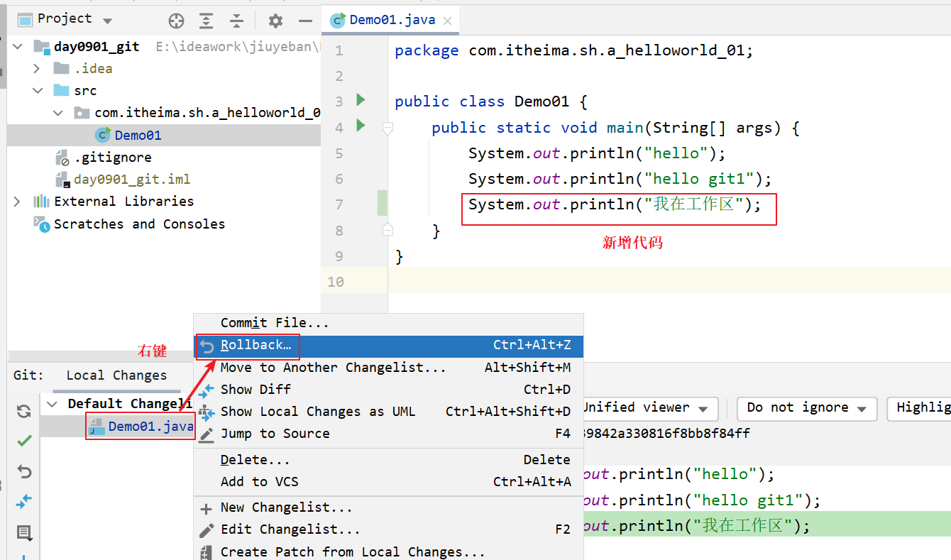Toggle code folding marker at line 4
951x560 pixels.
click(387, 128)
